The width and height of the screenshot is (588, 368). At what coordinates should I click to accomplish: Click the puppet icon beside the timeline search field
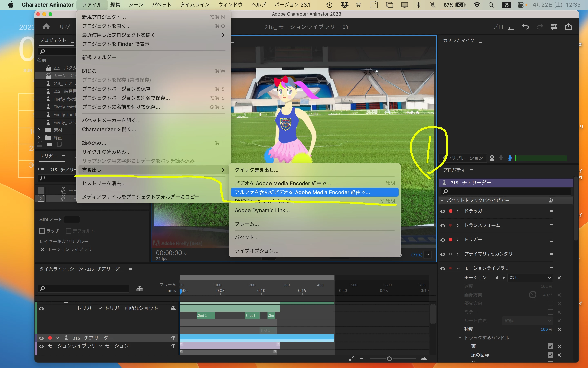pyautogui.click(x=139, y=288)
